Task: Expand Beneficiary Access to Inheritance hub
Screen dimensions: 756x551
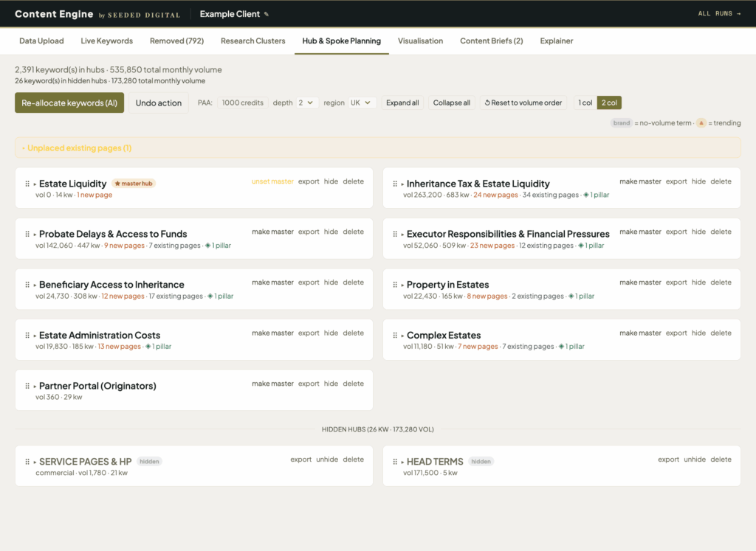Action: tap(35, 285)
